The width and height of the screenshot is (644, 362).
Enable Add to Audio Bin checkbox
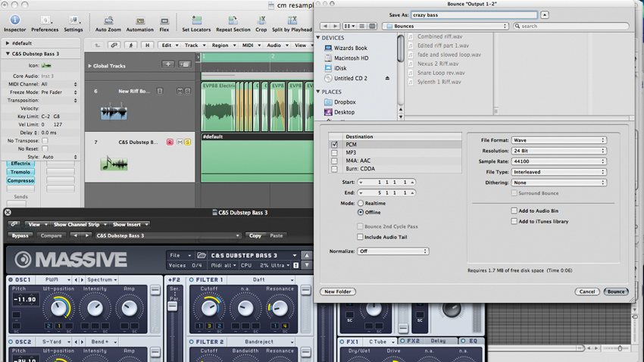pyautogui.click(x=514, y=211)
